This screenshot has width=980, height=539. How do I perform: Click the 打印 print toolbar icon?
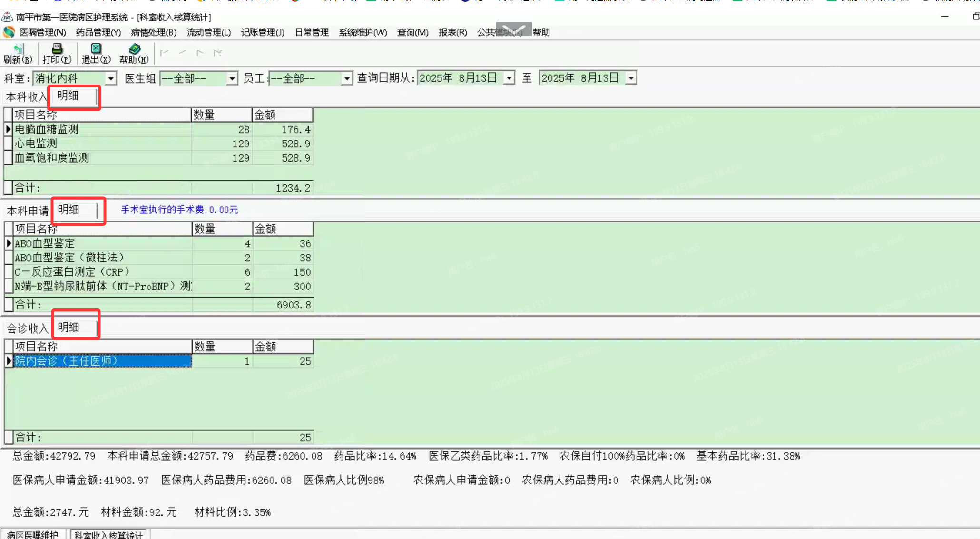click(57, 53)
